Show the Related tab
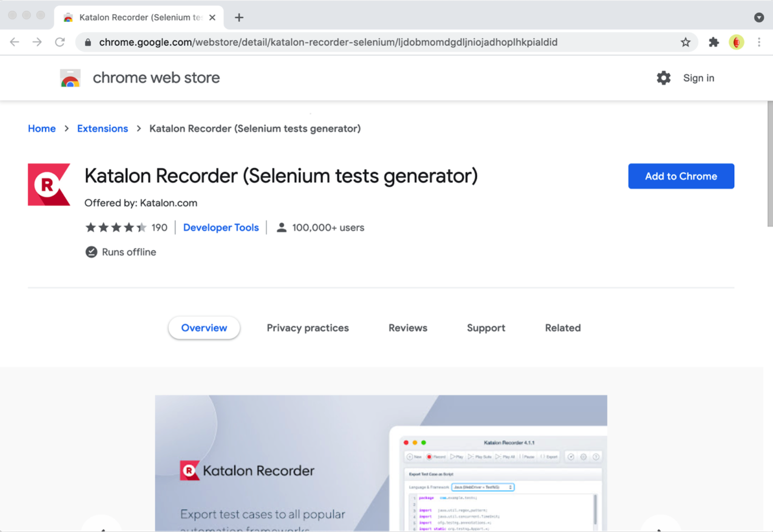The image size is (773, 532). 562,328
